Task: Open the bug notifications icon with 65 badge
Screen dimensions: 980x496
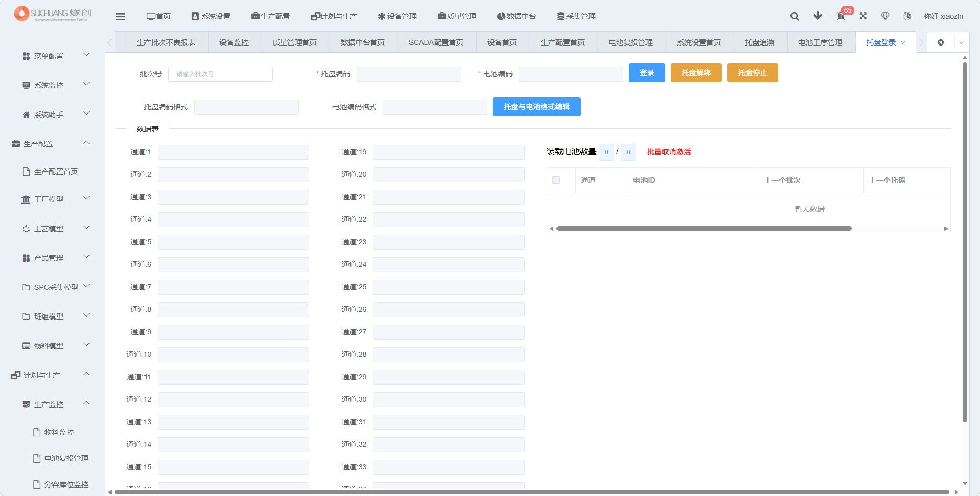Action: coord(841,16)
